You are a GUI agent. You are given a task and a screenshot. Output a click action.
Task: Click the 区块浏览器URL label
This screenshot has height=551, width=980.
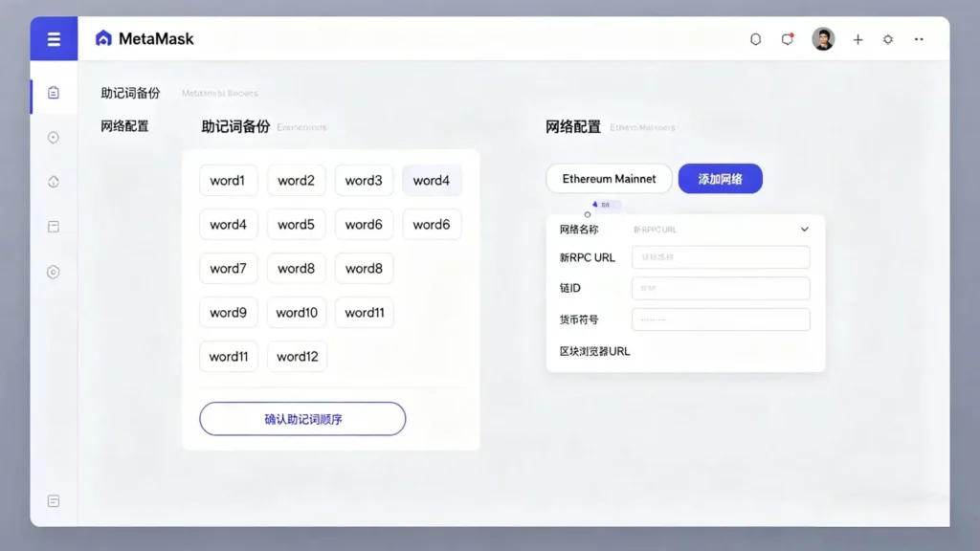point(594,351)
